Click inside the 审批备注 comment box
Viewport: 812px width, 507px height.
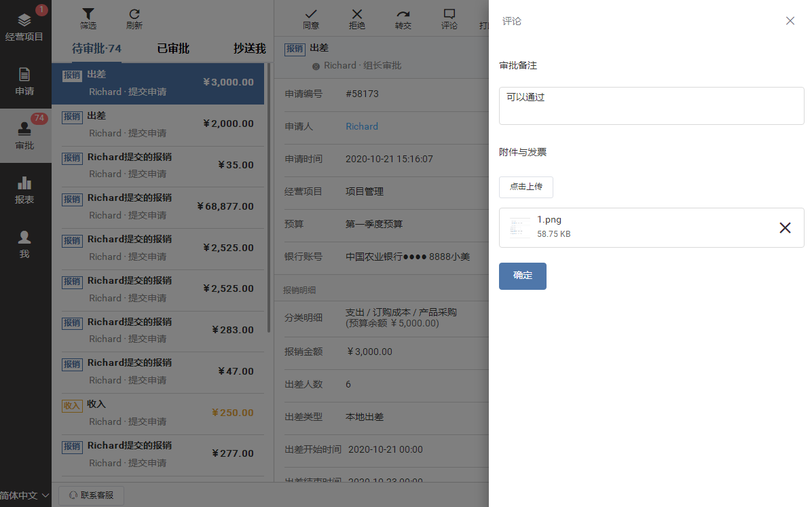(x=651, y=106)
